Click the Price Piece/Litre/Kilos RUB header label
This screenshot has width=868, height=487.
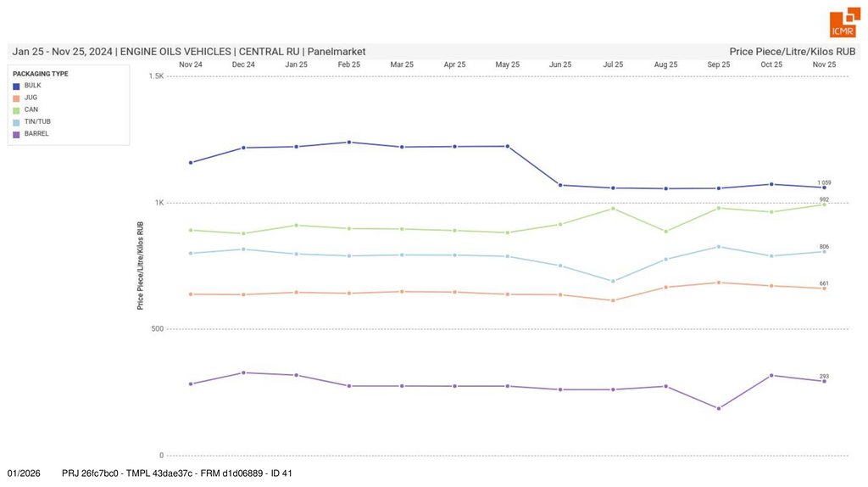click(x=793, y=52)
